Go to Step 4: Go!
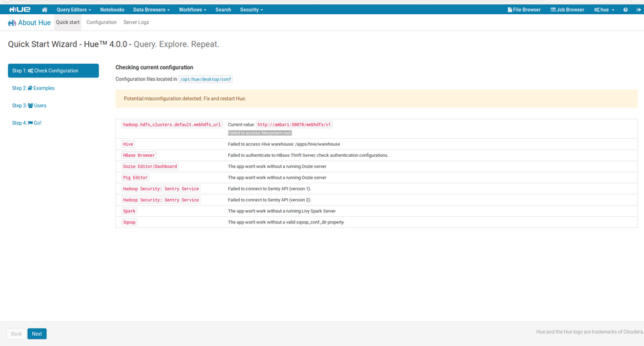644x346 pixels. 26,123
